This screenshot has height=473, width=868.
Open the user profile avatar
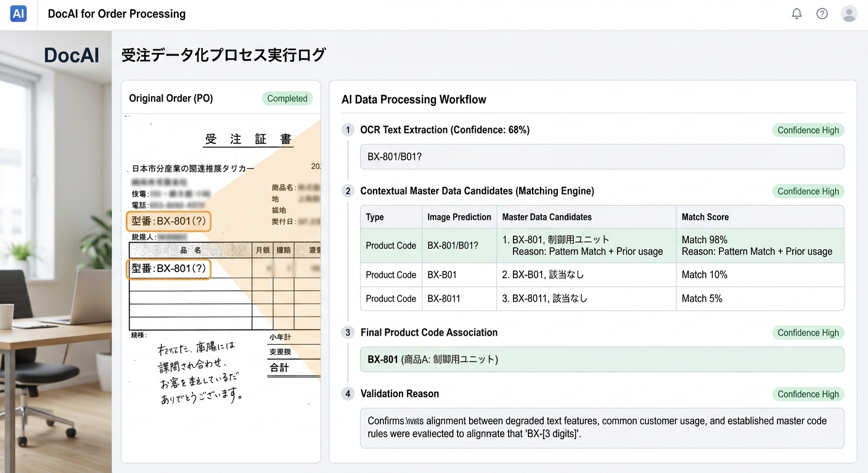pyautogui.click(x=849, y=14)
